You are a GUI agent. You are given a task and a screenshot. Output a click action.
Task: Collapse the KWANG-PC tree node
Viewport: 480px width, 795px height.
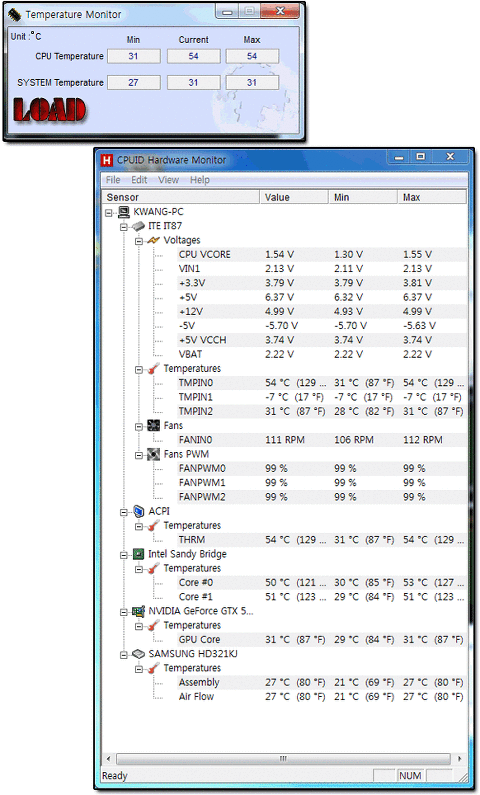coord(108,213)
